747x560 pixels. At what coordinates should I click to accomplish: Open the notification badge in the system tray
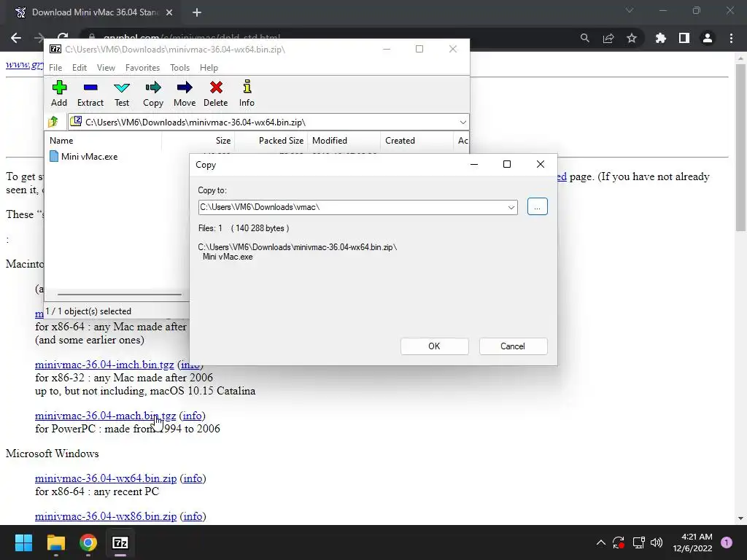[727, 542]
